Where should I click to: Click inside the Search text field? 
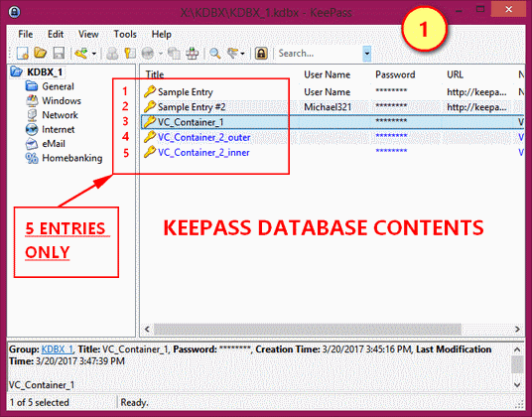tap(319, 54)
